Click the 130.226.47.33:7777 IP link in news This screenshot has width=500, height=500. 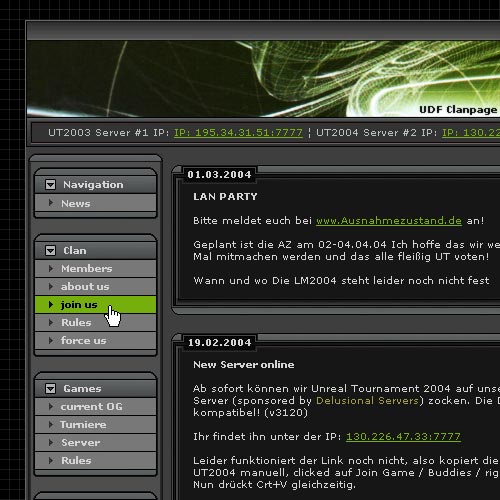point(403,437)
